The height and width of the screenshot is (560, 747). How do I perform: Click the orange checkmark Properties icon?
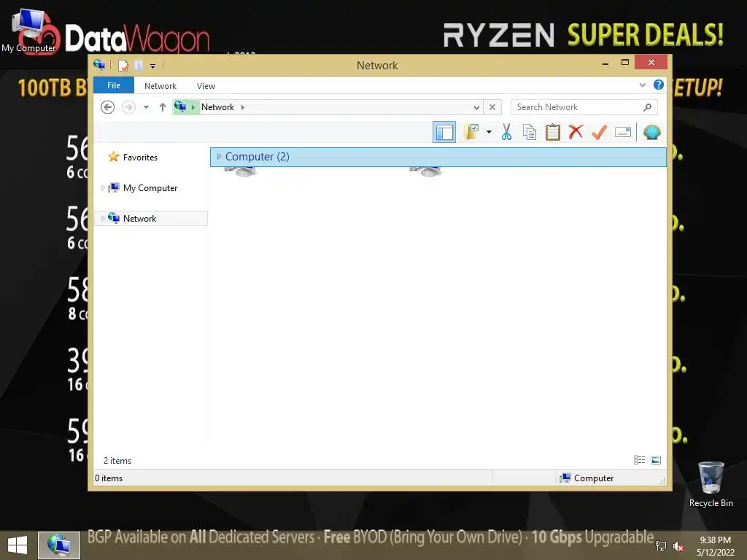point(600,132)
